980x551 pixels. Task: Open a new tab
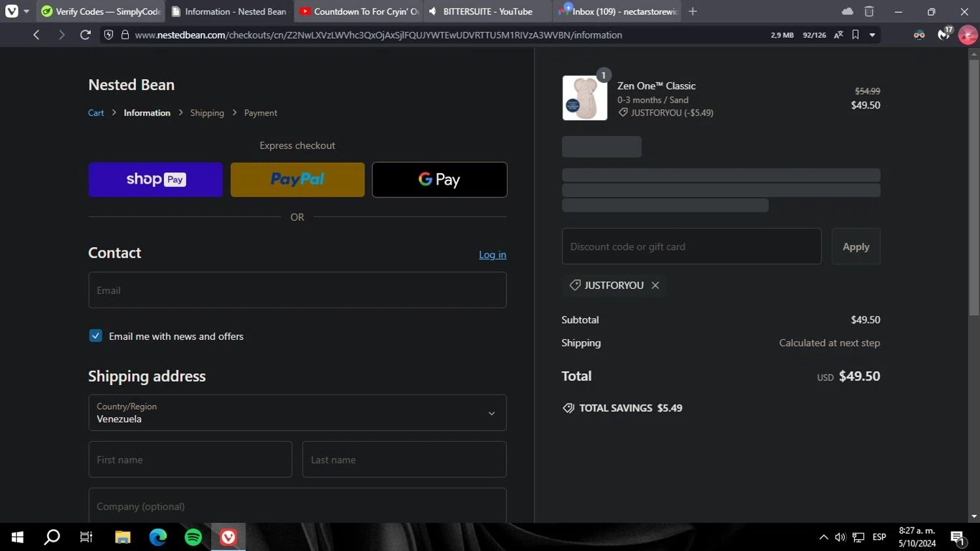click(693, 11)
